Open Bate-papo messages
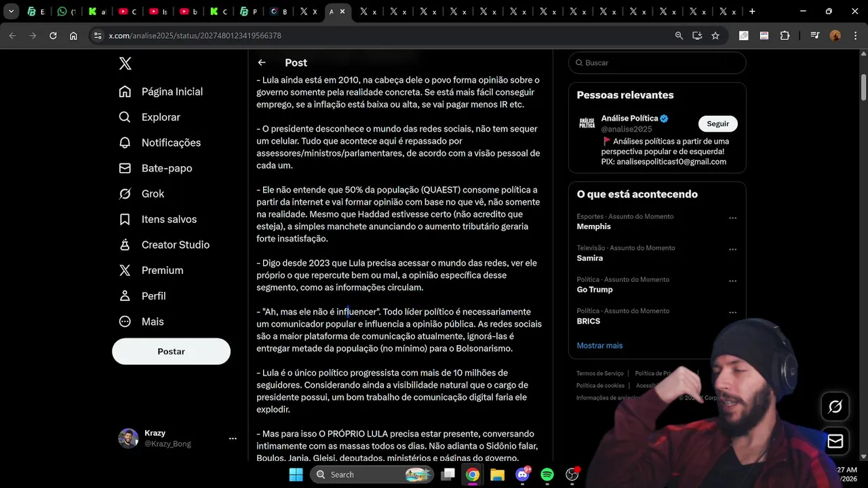Screen dimensions: 868x488 155,168
